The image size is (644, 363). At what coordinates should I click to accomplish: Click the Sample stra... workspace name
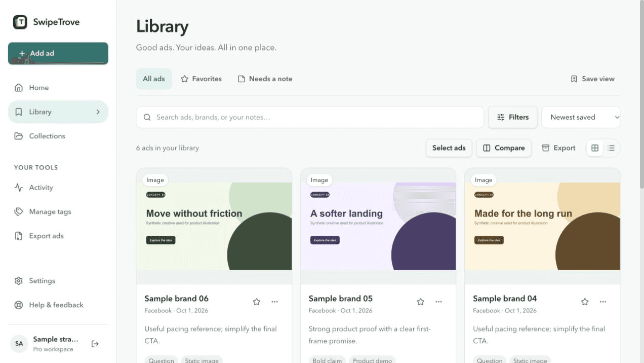pyautogui.click(x=56, y=339)
